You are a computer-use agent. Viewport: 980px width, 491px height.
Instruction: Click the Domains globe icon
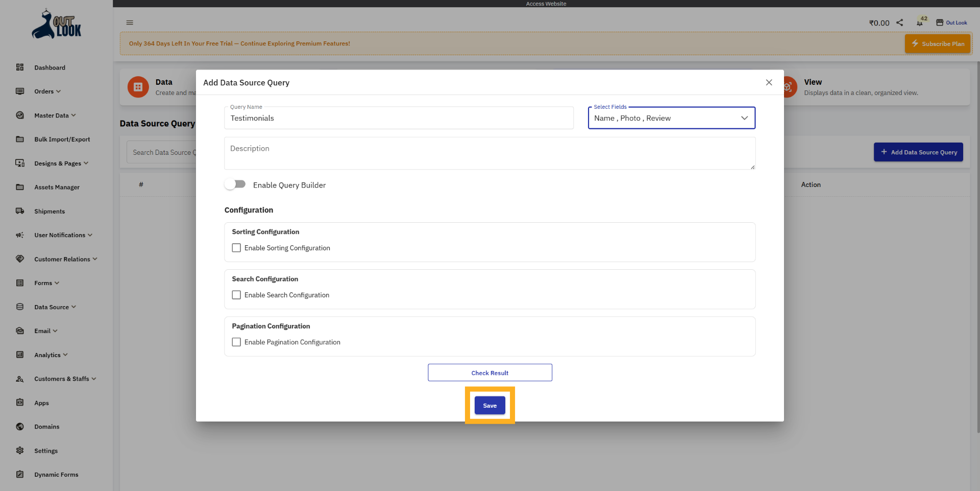(20, 426)
